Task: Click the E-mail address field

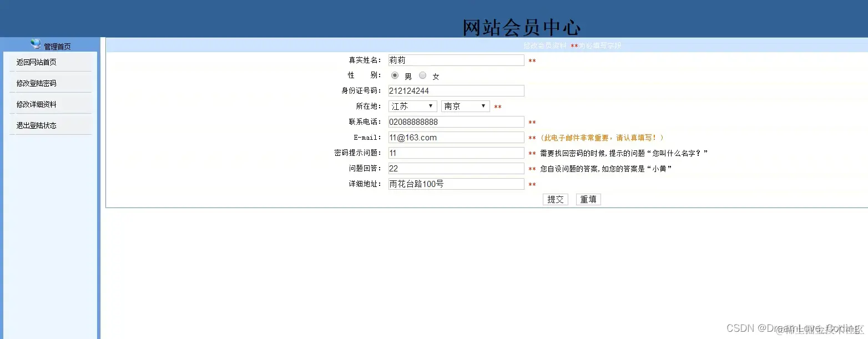Action: 455,137
